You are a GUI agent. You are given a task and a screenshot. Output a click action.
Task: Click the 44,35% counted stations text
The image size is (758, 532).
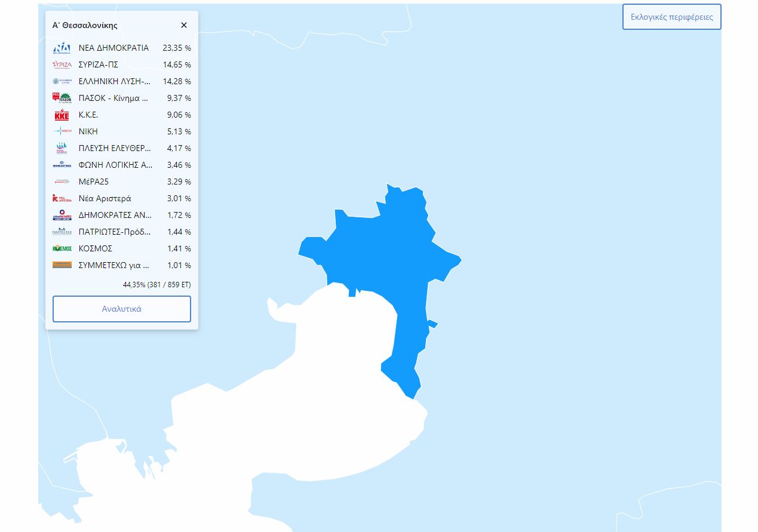[x=156, y=285]
